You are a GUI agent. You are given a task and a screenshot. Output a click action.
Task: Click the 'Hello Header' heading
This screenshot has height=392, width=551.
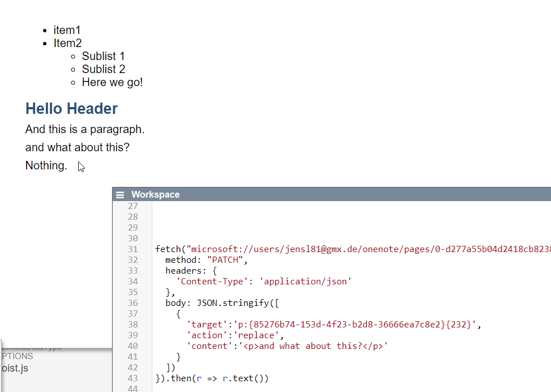71,109
